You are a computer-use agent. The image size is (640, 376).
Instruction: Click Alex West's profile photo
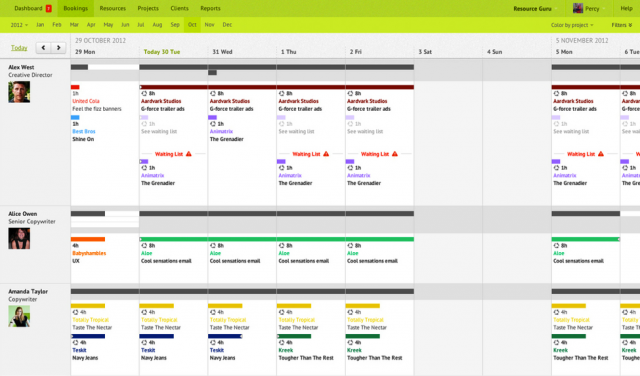click(x=19, y=91)
